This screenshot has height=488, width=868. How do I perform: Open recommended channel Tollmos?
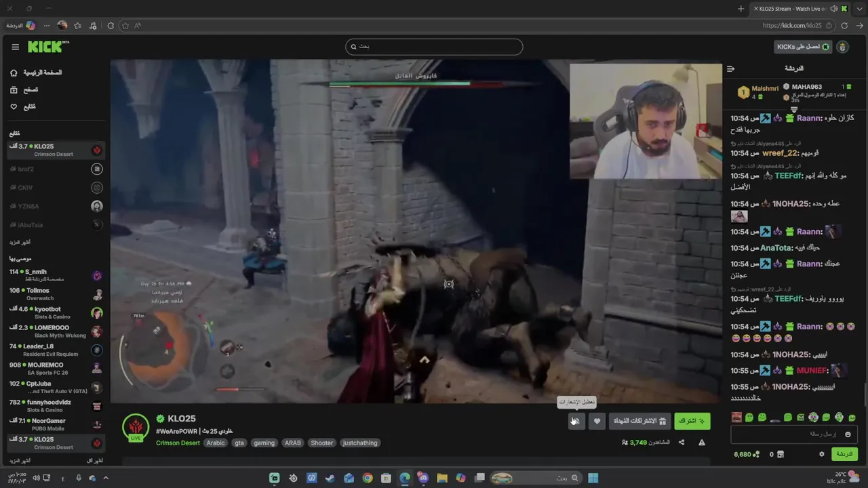click(x=56, y=294)
